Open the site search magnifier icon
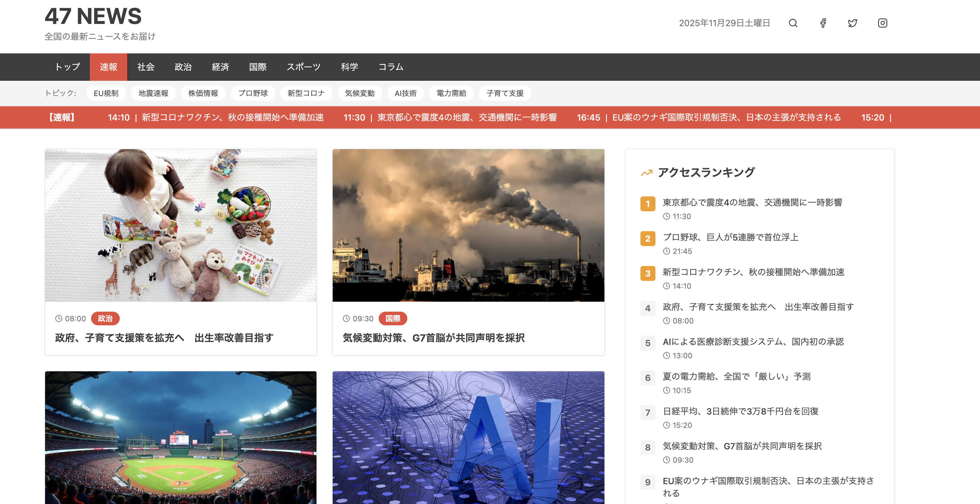This screenshot has height=504, width=980. 793,23
